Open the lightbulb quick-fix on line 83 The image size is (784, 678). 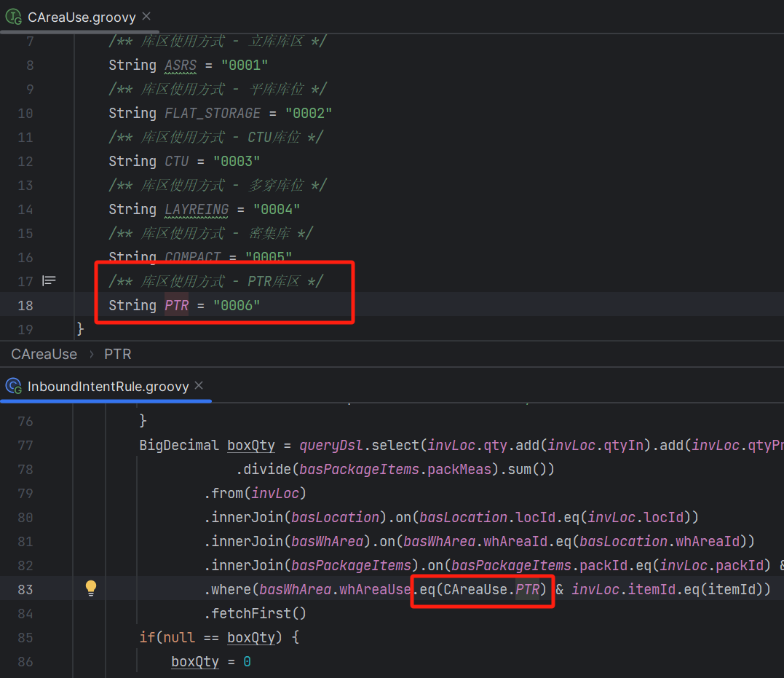pyautogui.click(x=90, y=588)
